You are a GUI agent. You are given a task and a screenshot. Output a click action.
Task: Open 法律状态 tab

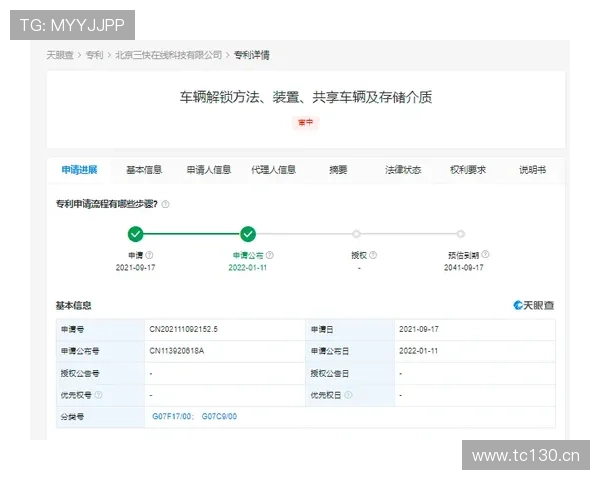(x=403, y=170)
